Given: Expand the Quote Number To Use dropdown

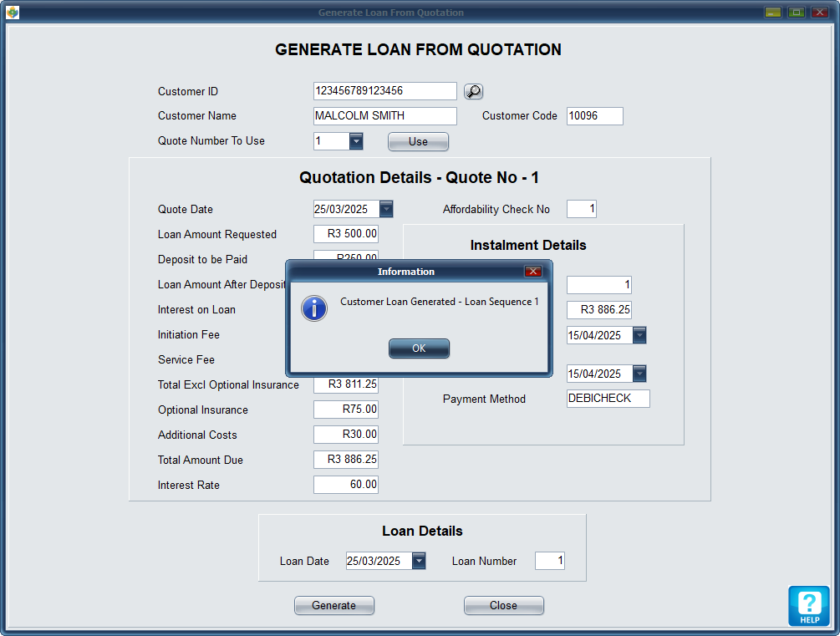Looking at the screenshot, I should coord(356,141).
